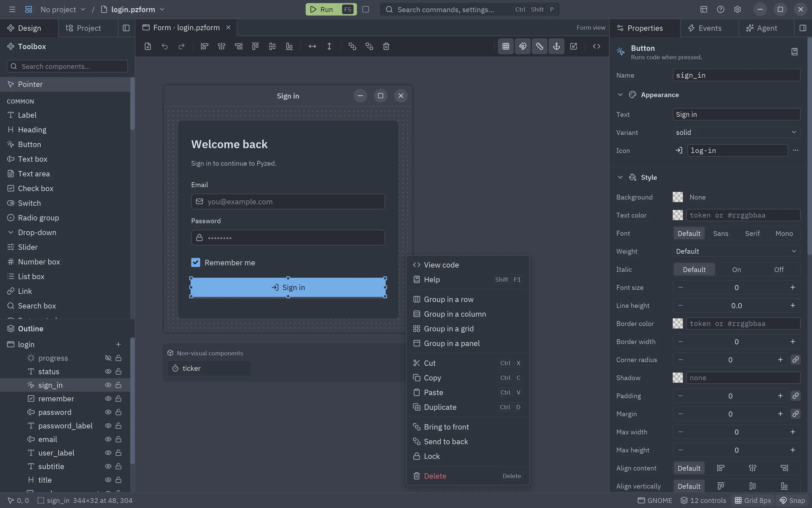Toggle the anchor toolbar button
This screenshot has width=812, height=508.
click(x=556, y=46)
